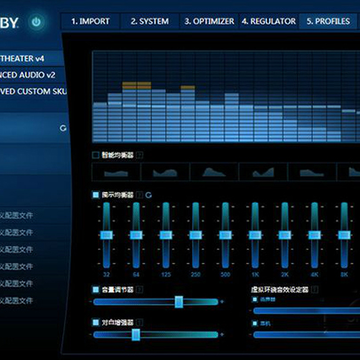
Task: Select the 5. PROFILES tab
Action: pyautogui.click(x=328, y=22)
